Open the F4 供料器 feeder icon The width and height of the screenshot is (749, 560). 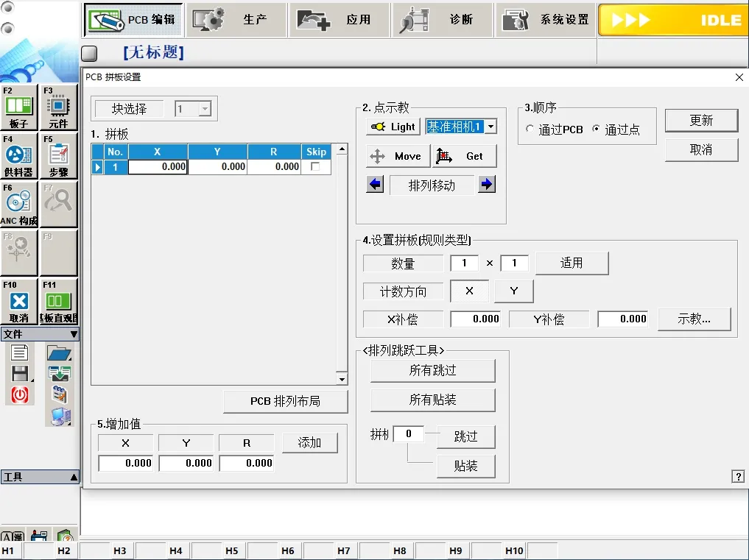pos(19,155)
